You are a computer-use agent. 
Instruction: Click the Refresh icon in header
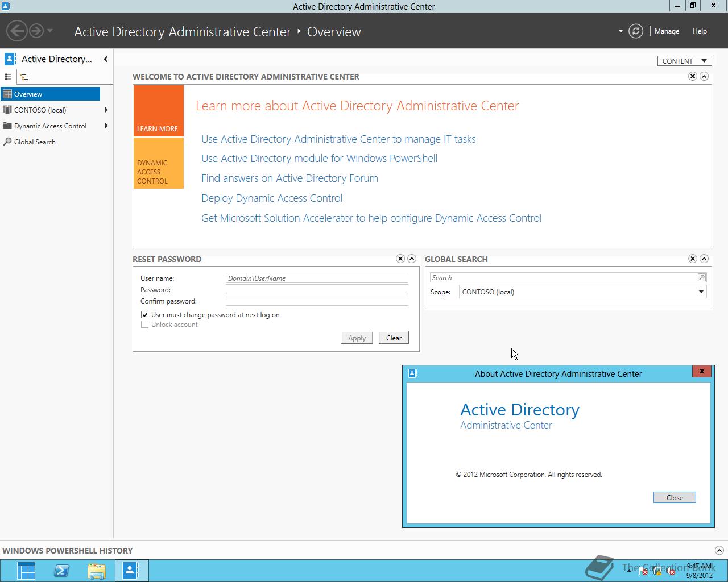636,31
